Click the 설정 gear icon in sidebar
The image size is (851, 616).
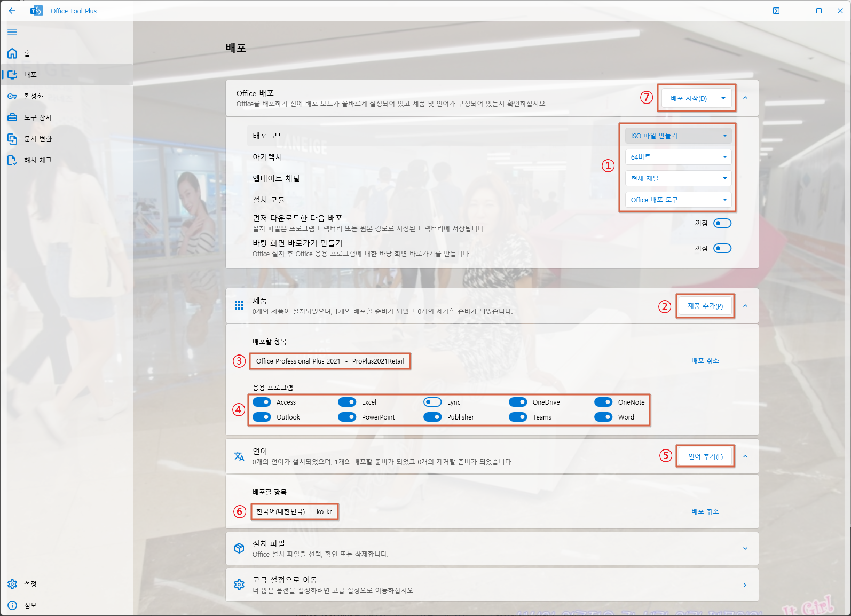click(12, 584)
